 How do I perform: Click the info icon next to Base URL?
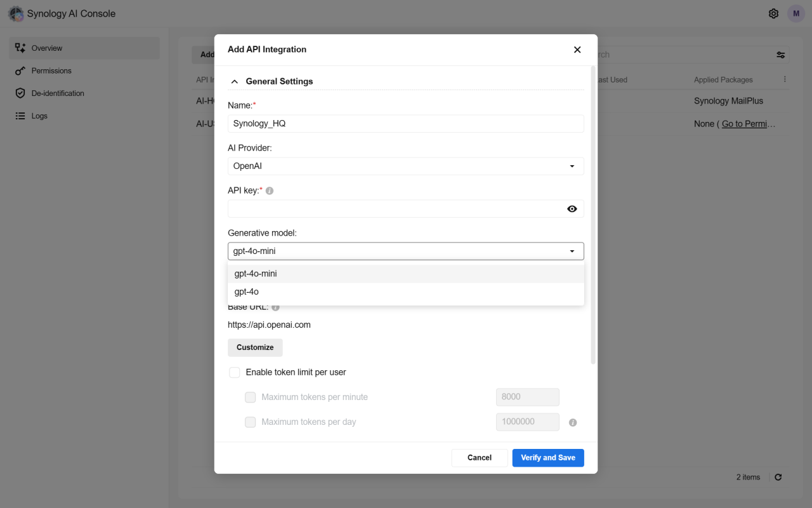275,306
